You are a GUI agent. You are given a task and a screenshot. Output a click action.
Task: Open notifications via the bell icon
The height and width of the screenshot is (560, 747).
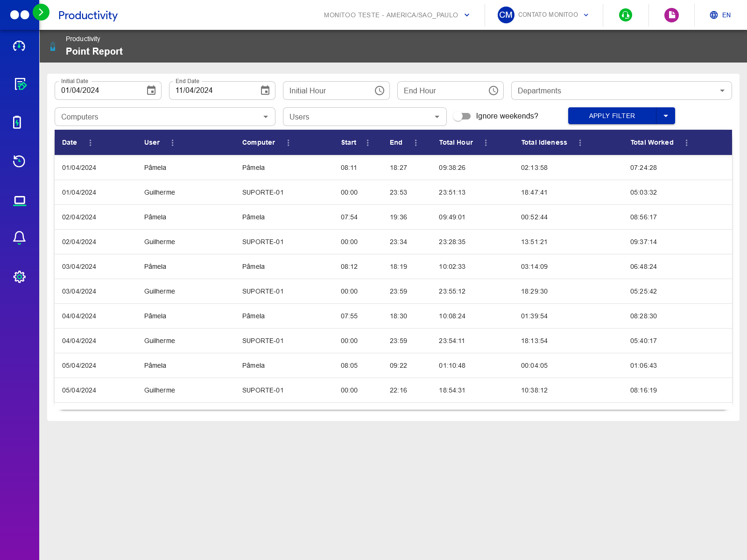(19, 238)
